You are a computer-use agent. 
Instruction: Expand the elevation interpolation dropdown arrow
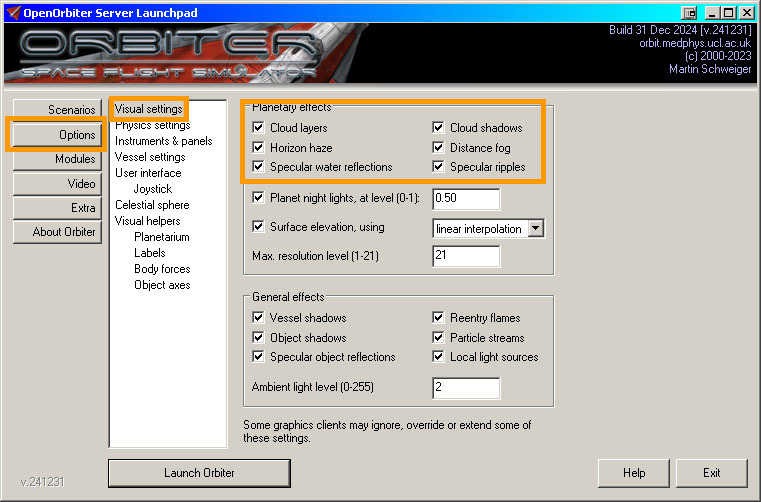click(x=536, y=228)
